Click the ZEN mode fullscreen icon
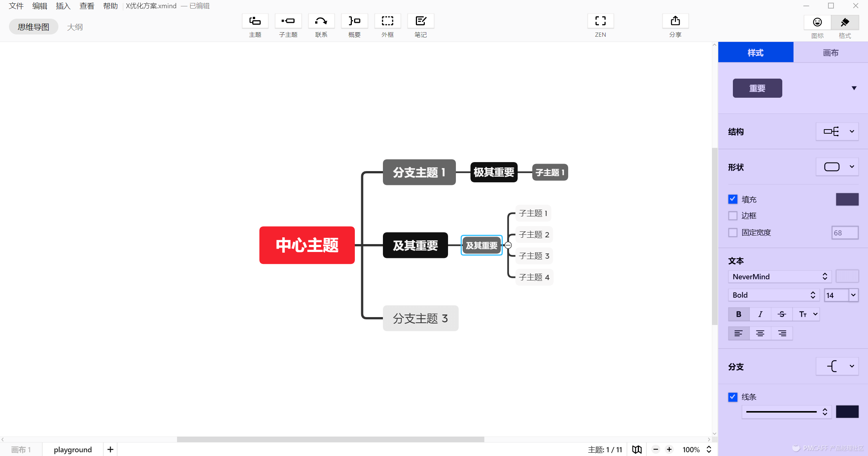The image size is (868, 456). [x=600, y=21]
